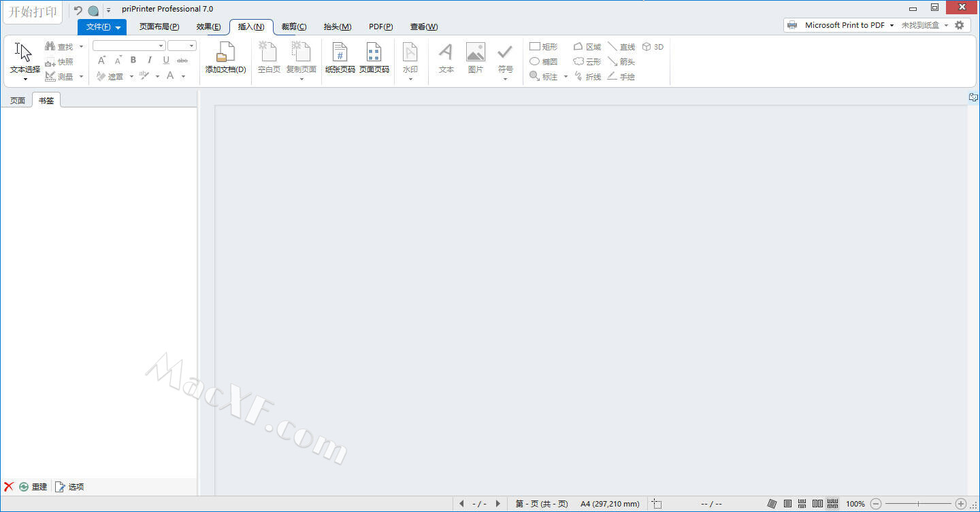Click the 遮罩 mask tool

(110, 77)
